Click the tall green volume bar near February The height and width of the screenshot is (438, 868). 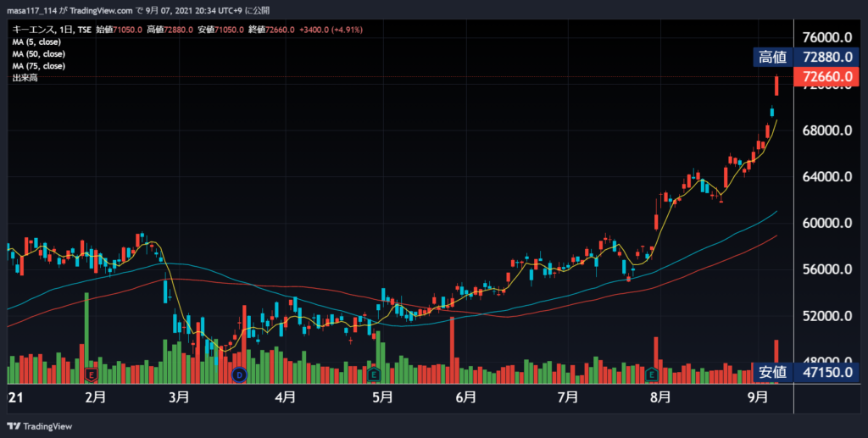(86, 338)
